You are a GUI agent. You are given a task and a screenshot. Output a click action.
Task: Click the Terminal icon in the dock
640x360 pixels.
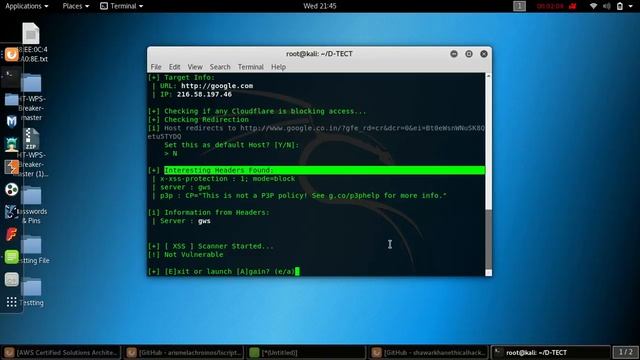click(x=11, y=77)
